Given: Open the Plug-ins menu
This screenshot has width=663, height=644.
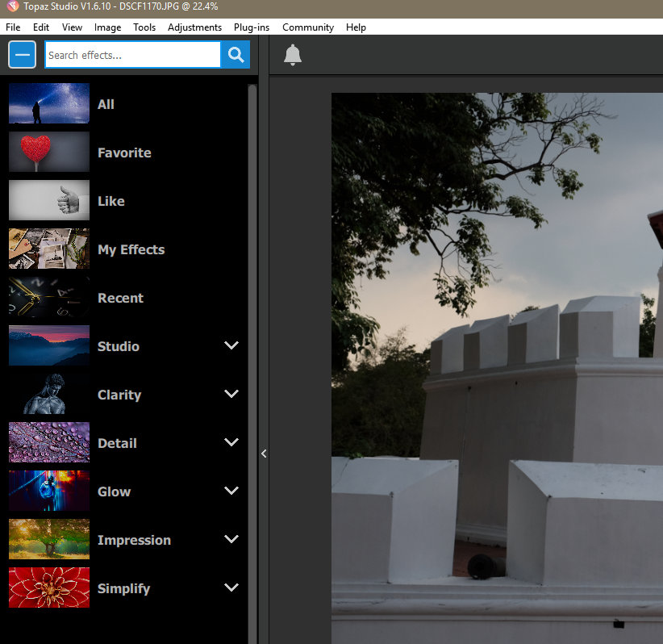Looking at the screenshot, I should coord(252,27).
